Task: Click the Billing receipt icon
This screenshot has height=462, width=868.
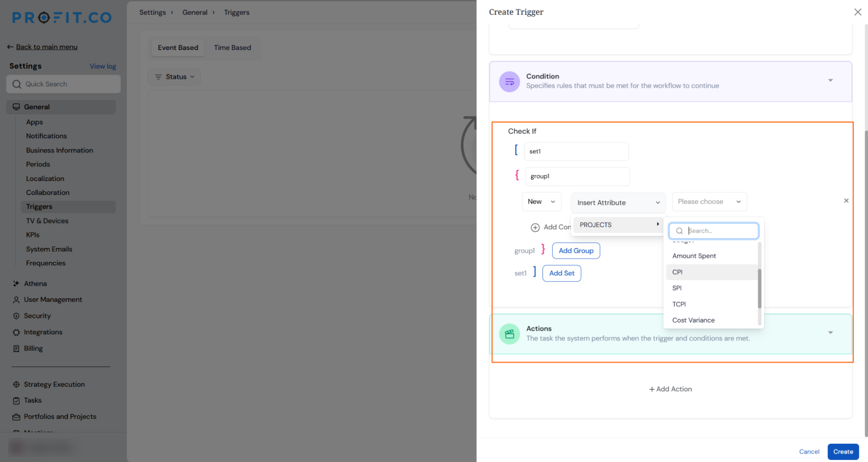Action: click(16, 349)
